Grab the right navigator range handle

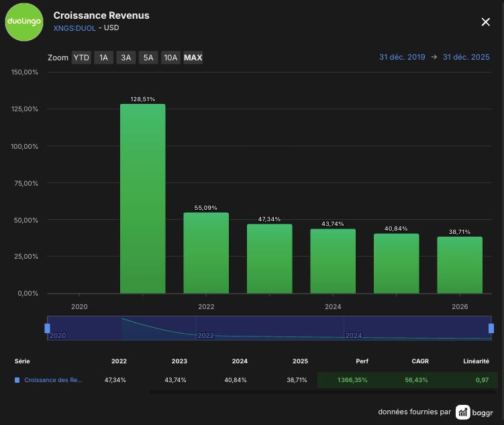pos(491,328)
